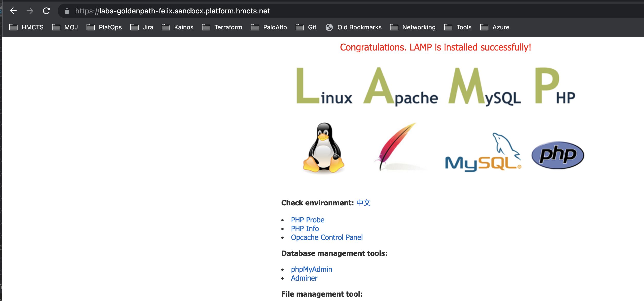Click the 'Congratulations. LAMP is installed successfully!' heading

tap(435, 47)
